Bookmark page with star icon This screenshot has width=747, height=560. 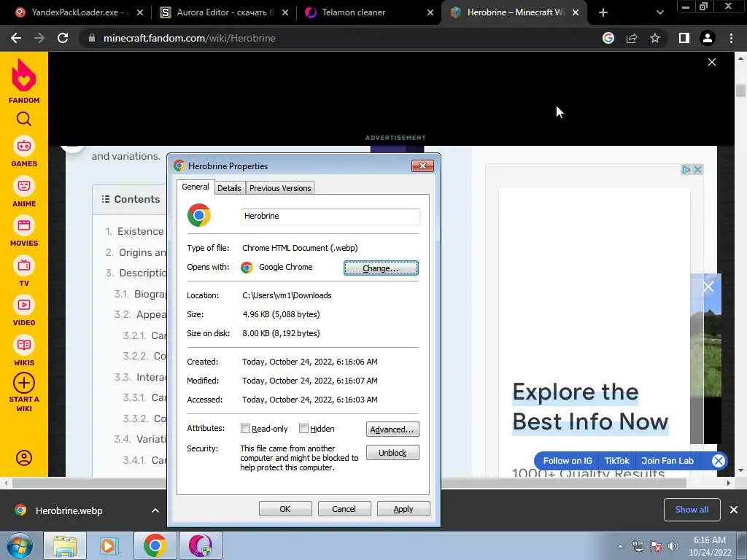coord(655,38)
